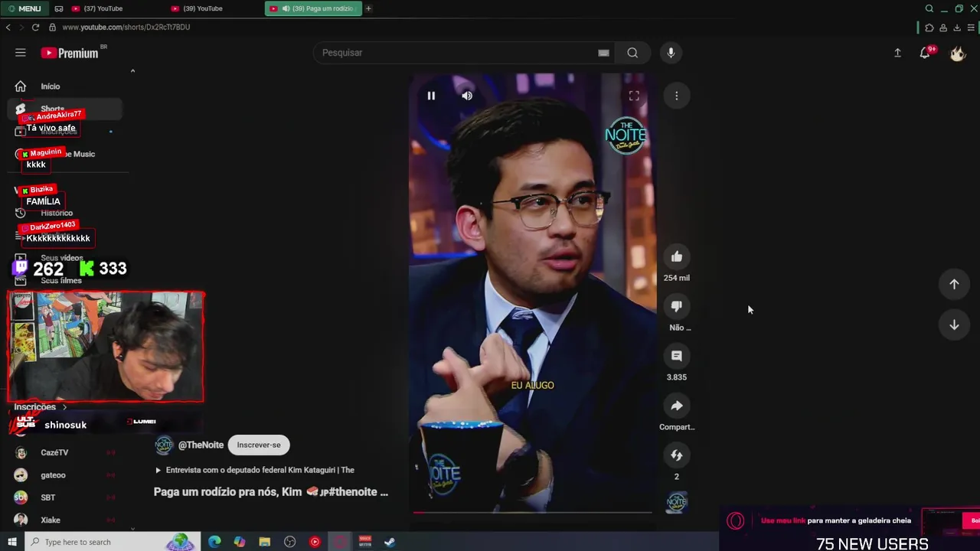980x551 pixels.
Task: Expand Inscrições section chevron
Action: point(64,407)
